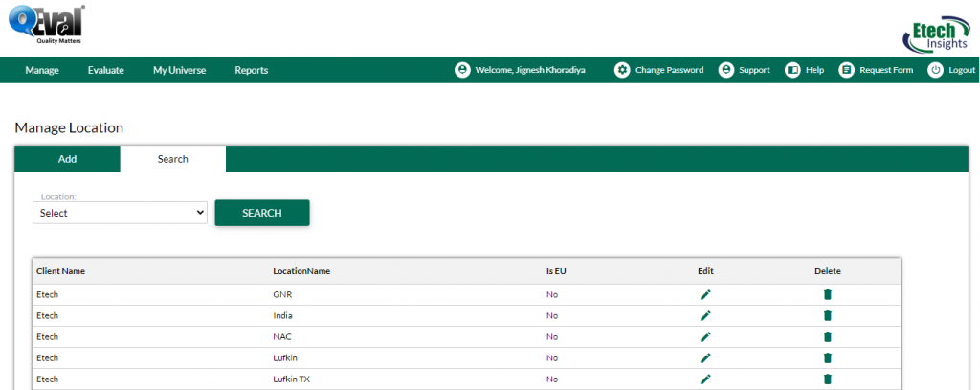Click the Logout link
The image size is (980, 390).
962,70
